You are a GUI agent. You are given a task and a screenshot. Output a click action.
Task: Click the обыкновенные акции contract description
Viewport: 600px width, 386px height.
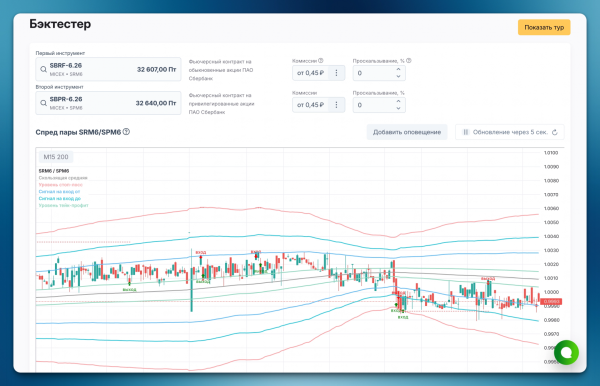221,70
